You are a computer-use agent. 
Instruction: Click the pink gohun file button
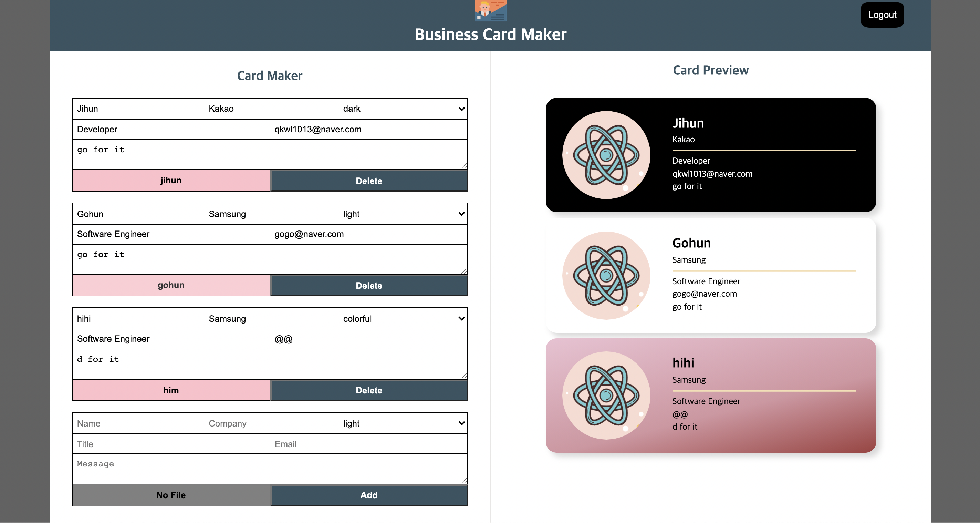tap(171, 285)
